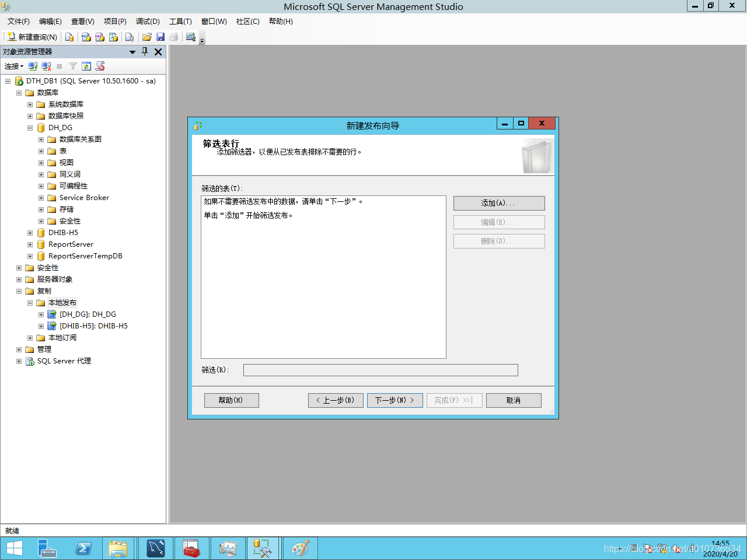Open MySQL Workbench dolphin taskbar icon
This screenshot has height=560, width=747.
pyautogui.click(x=156, y=549)
